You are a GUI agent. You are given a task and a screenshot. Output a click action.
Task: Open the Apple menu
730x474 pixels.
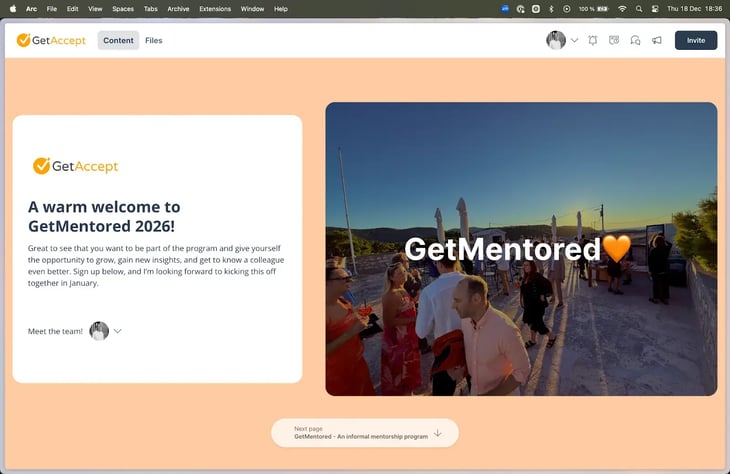13,8
